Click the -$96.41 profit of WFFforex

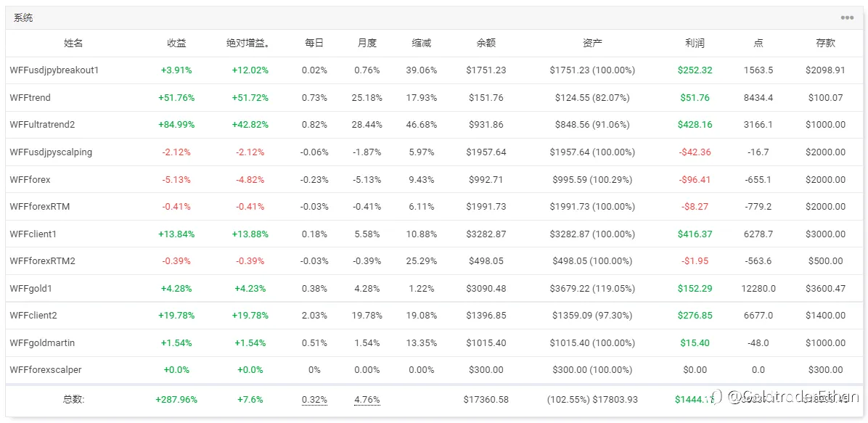(695, 179)
